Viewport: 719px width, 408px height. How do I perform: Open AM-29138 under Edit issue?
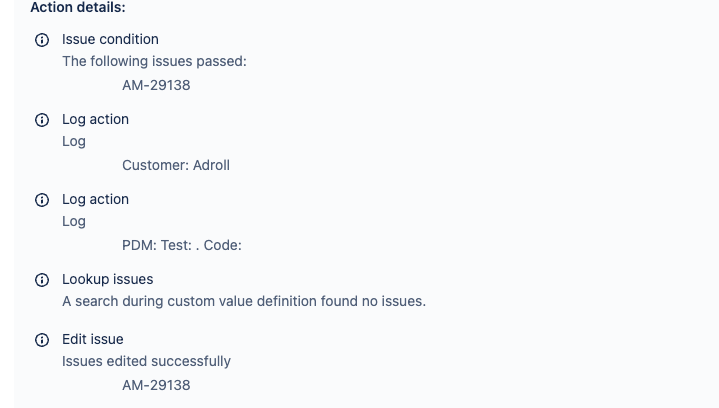pos(156,385)
